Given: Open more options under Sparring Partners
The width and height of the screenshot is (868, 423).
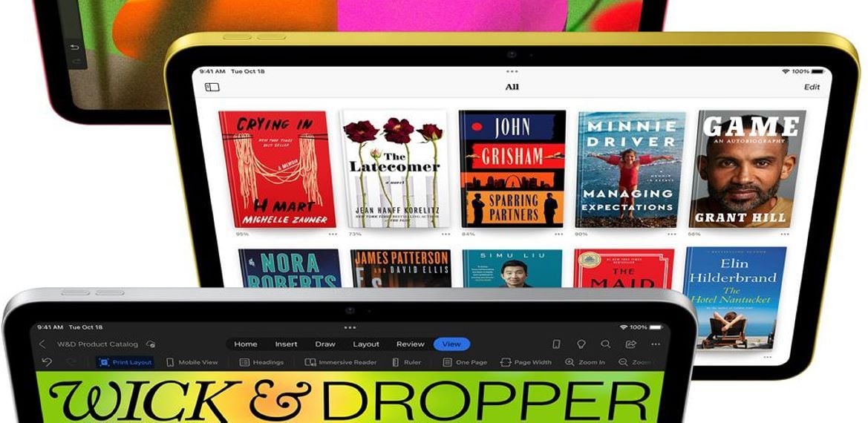Looking at the screenshot, I should [558, 234].
